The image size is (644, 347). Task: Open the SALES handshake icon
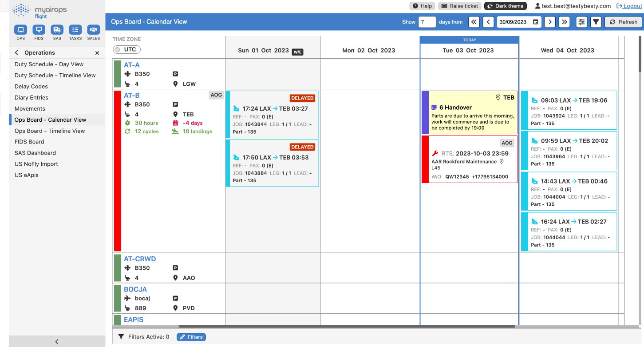click(94, 30)
